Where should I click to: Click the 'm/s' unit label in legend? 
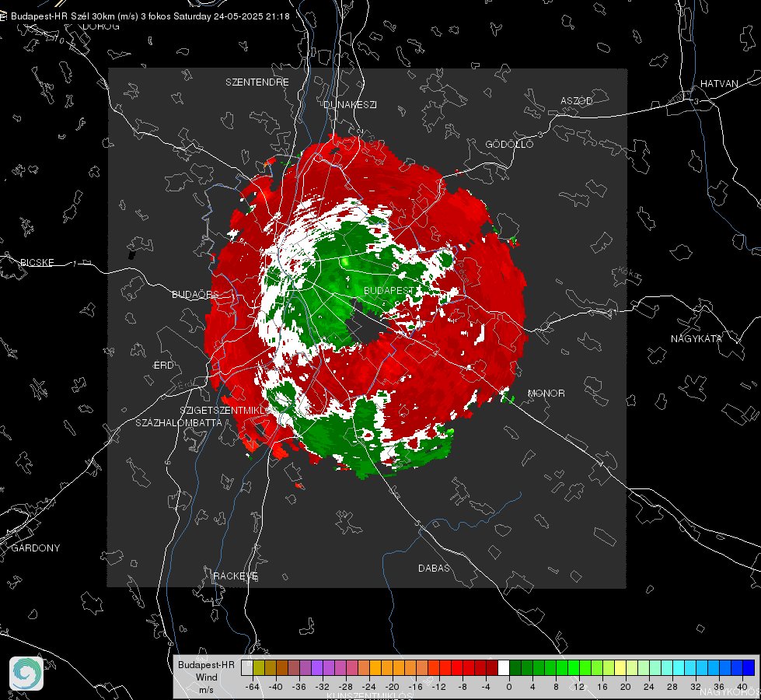click(x=206, y=690)
